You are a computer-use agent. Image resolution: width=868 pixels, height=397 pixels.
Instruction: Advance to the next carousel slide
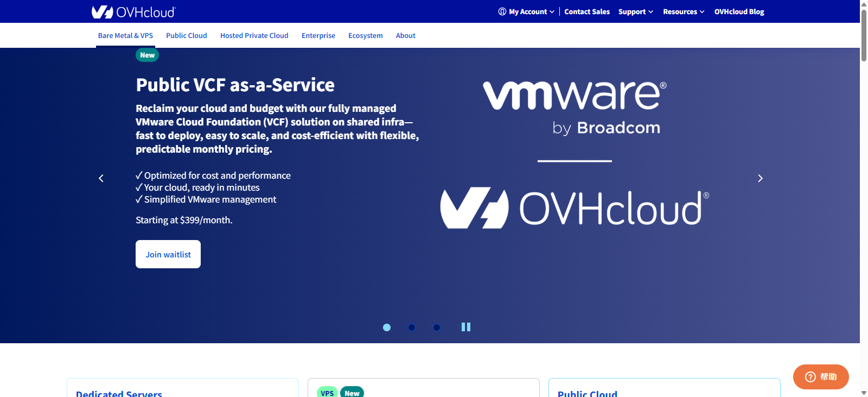[x=760, y=178]
